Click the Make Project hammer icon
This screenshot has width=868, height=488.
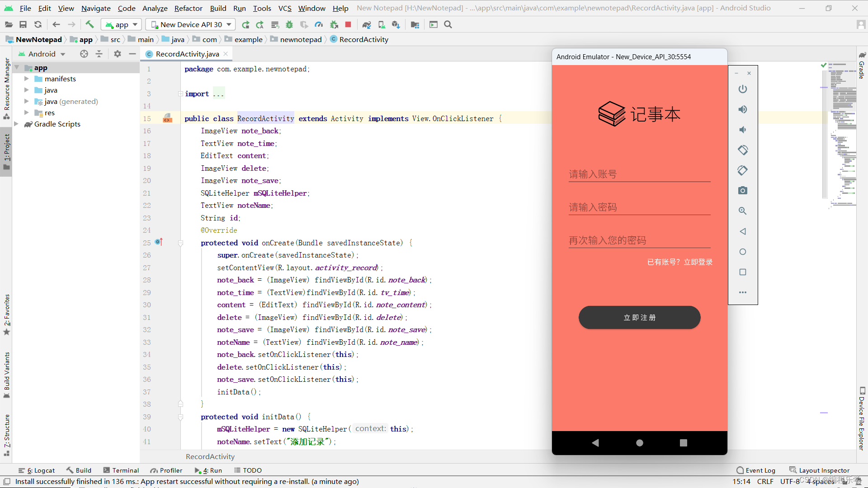pyautogui.click(x=90, y=24)
